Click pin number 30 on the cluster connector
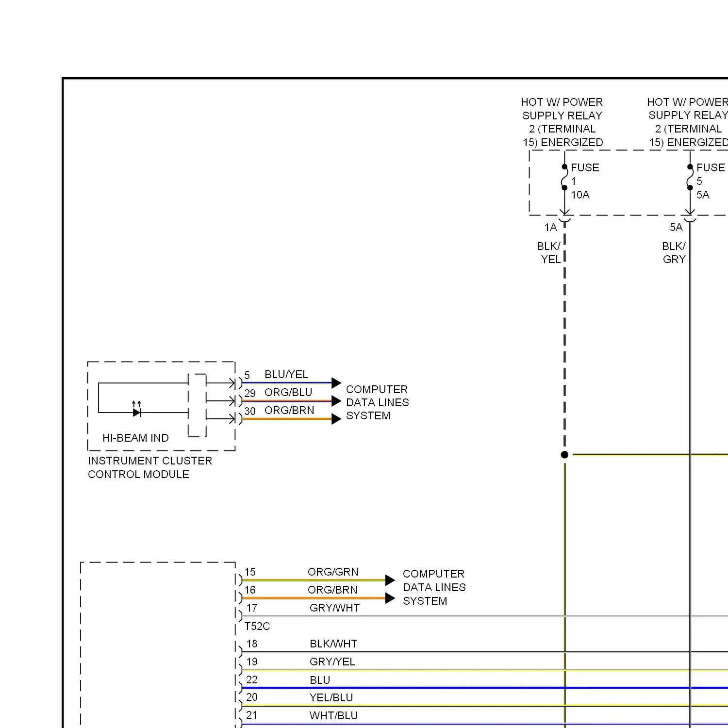The width and height of the screenshot is (728, 728). click(x=250, y=411)
